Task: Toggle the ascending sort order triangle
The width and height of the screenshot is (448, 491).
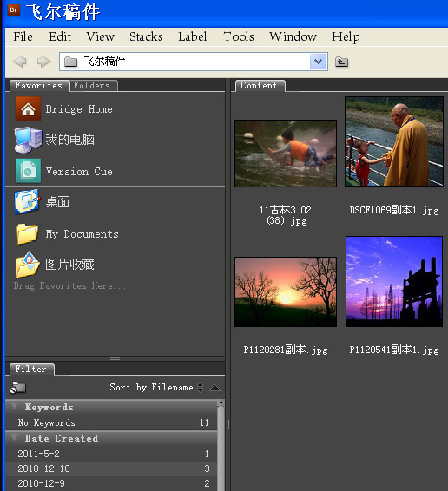Action: (x=214, y=388)
